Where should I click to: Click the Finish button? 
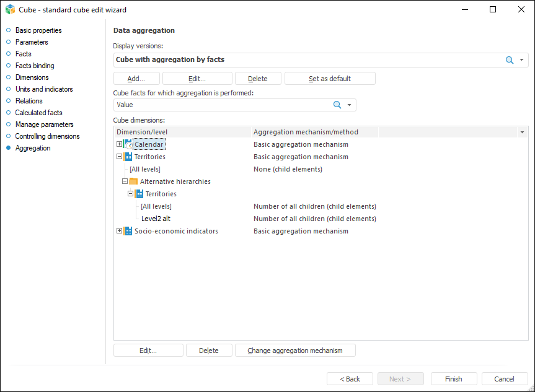click(x=453, y=379)
